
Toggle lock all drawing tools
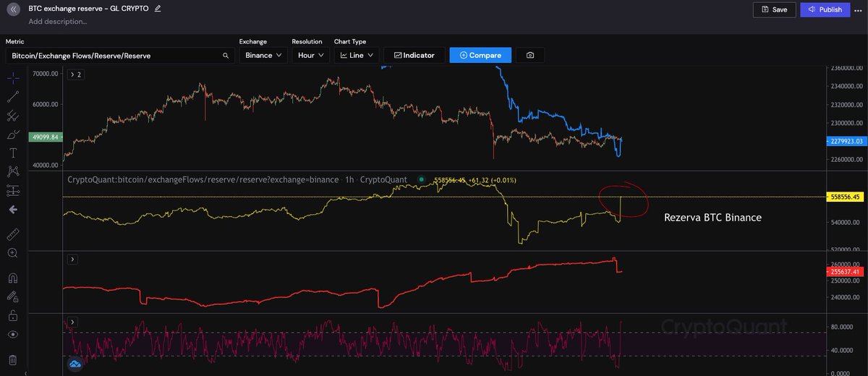click(13, 316)
